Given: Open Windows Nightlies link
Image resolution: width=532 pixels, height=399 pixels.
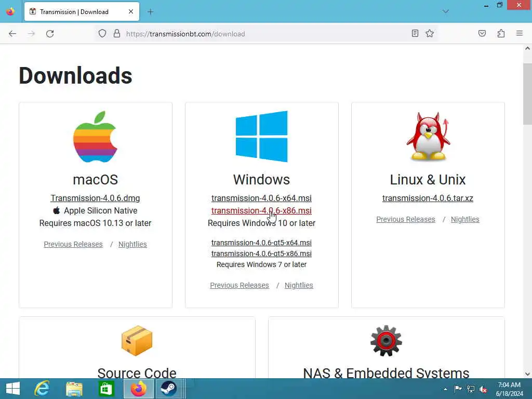Looking at the screenshot, I should click(x=299, y=285).
